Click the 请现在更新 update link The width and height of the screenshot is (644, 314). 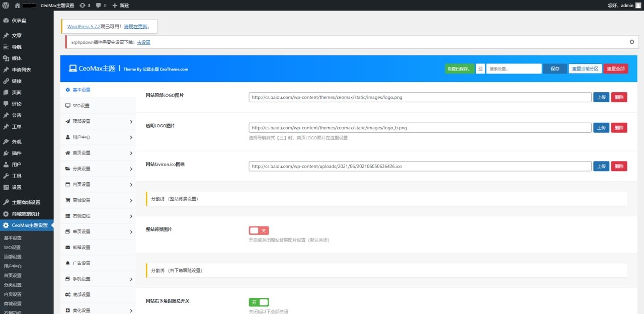click(x=136, y=26)
